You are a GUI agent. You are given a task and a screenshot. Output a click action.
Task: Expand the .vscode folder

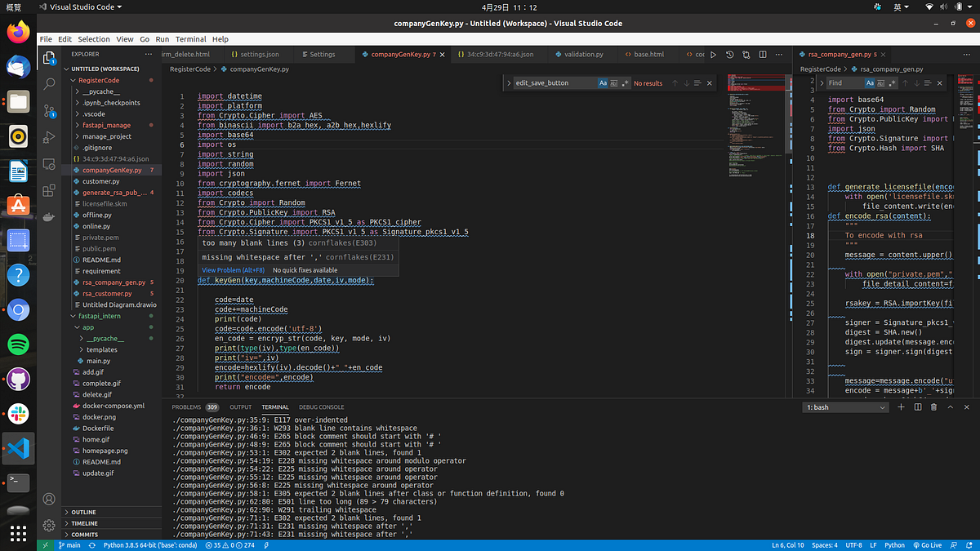pyautogui.click(x=93, y=114)
